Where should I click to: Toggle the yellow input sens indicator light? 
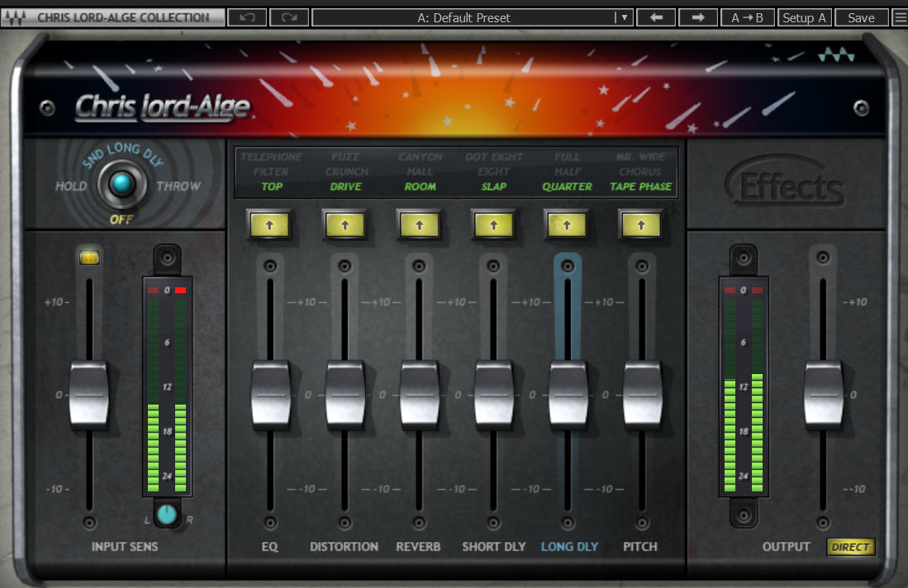(89, 258)
